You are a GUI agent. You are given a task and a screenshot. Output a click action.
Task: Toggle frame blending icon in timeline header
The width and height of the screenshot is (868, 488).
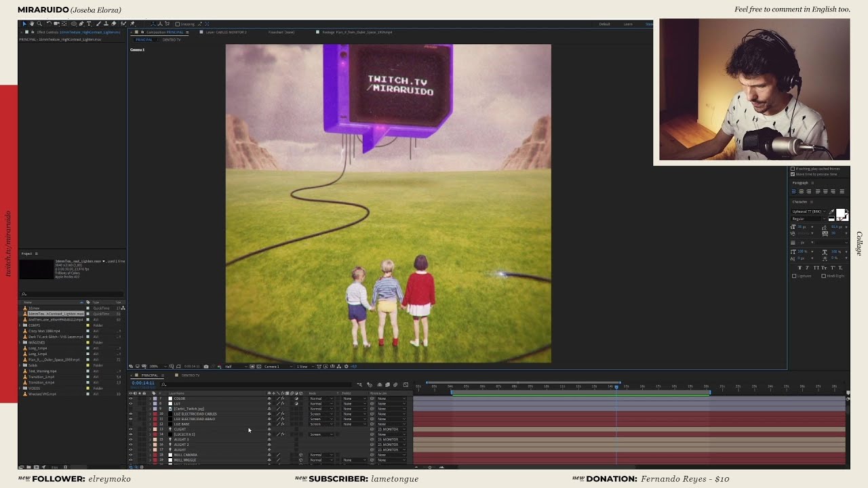tap(387, 385)
